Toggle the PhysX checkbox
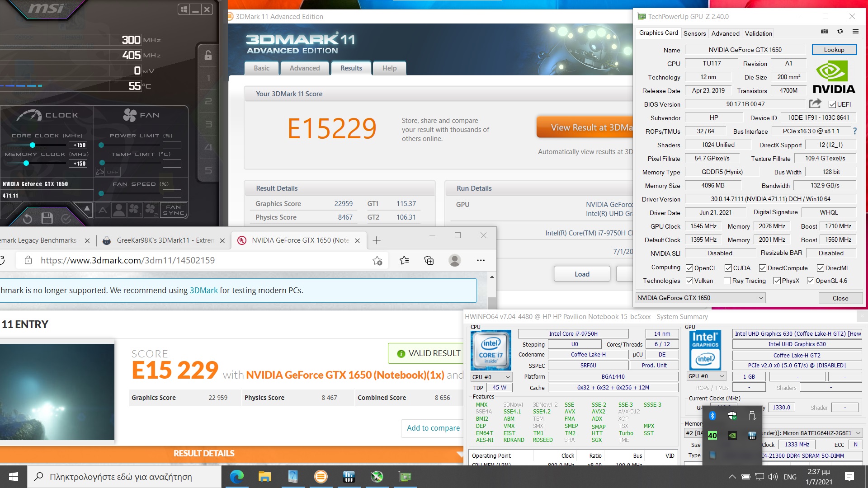This screenshot has width=868, height=488. click(777, 281)
